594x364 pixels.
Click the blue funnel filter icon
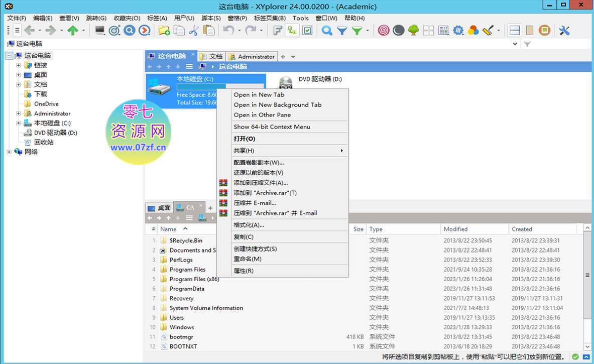[342, 31]
